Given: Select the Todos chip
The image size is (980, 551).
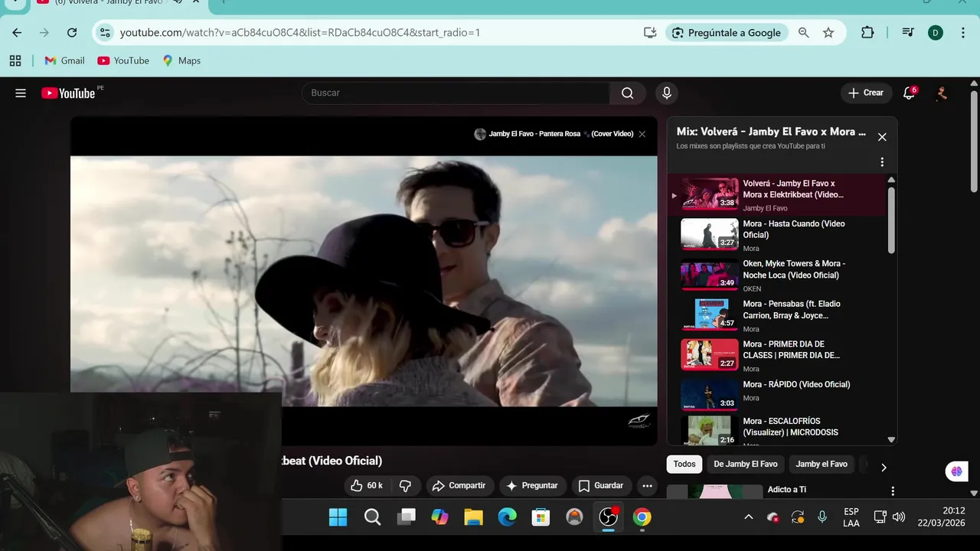Looking at the screenshot, I should tap(684, 464).
